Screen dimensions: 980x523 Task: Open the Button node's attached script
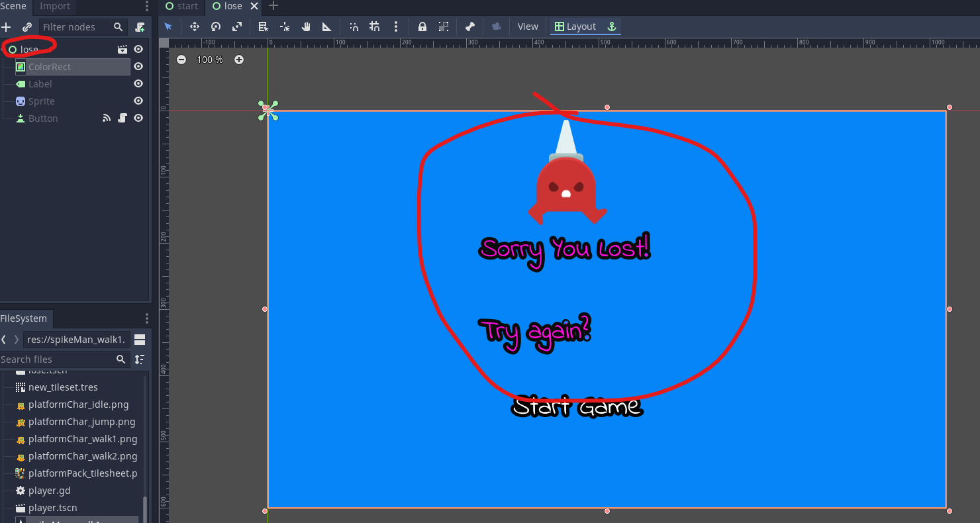pos(122,119)
